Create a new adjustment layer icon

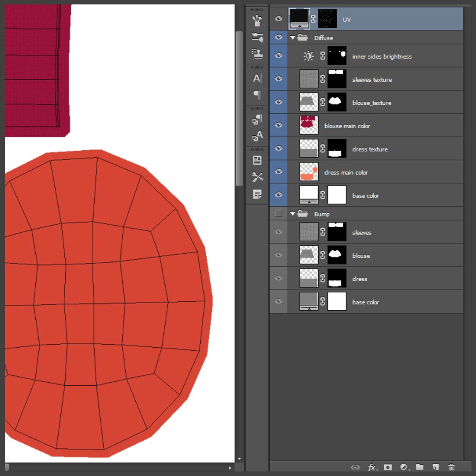pyautogui.click(x=404, y=467)
